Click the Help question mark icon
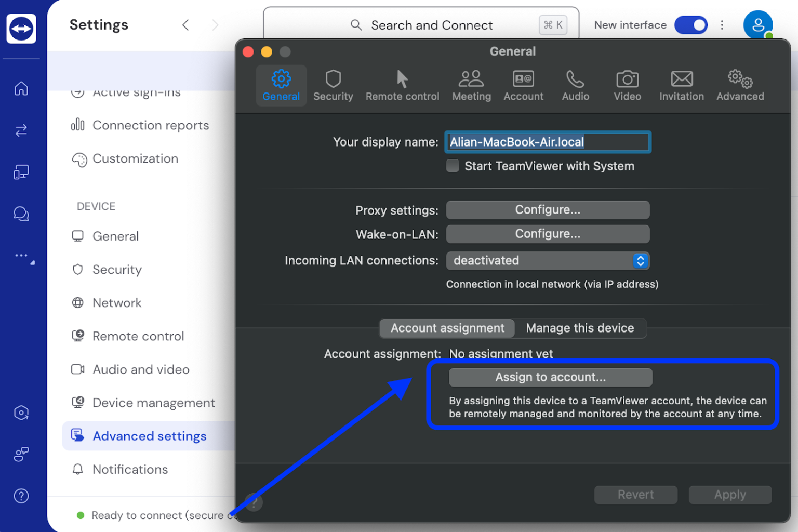Image resolution: width=798 pixels, height=532 pixels. [21, 496]
